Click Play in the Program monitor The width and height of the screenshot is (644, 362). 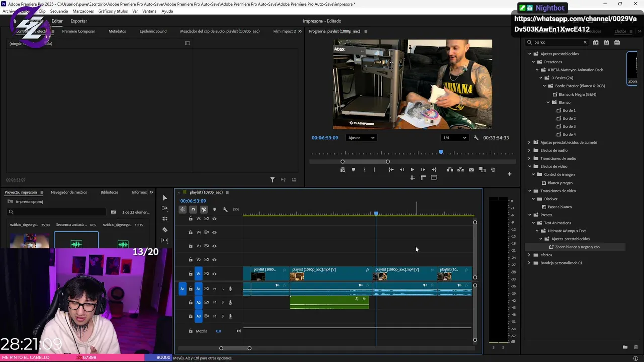(x=412, y=170)
